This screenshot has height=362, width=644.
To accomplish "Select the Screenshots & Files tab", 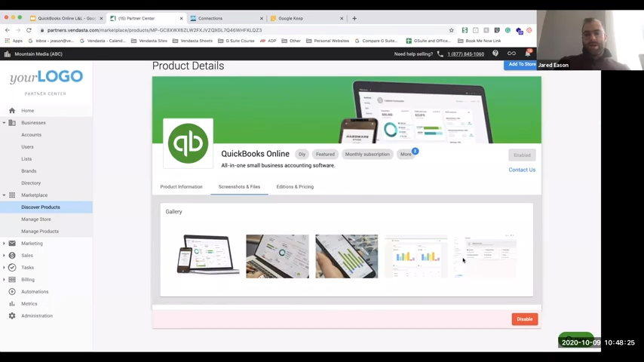I will (240, 186).
